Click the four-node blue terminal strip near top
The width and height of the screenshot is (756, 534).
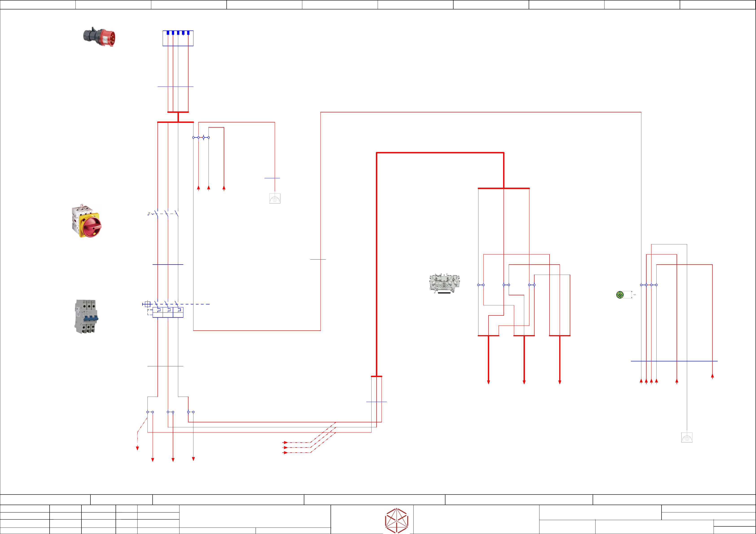coord(201,137)
